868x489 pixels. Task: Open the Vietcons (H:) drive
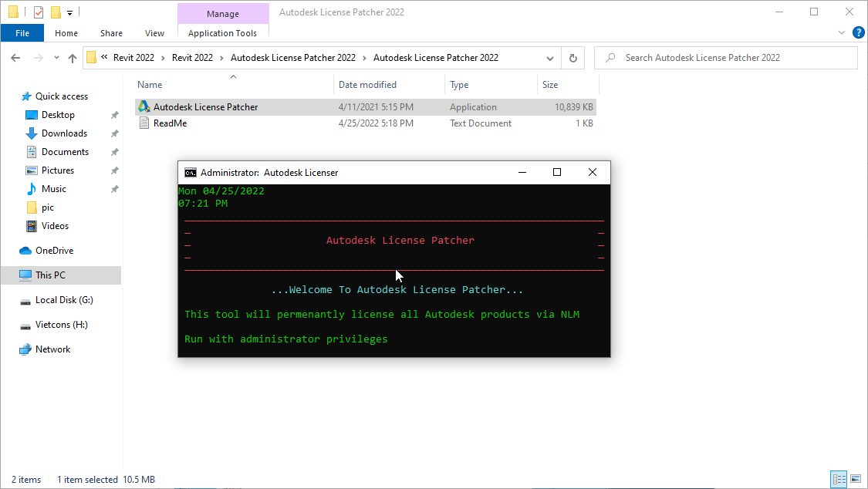click(x=62, y=325)
